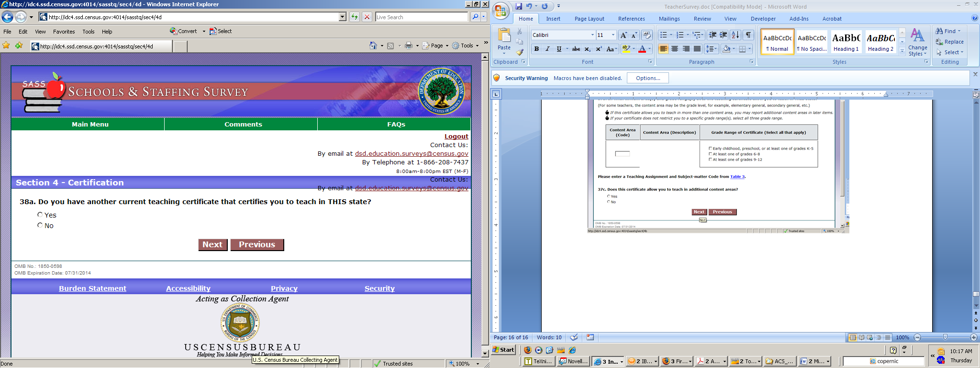Viewport: 980px width, 368px height.
Task: Click the Cut scissors icon in Clipboard group
Action: (520, 32)
